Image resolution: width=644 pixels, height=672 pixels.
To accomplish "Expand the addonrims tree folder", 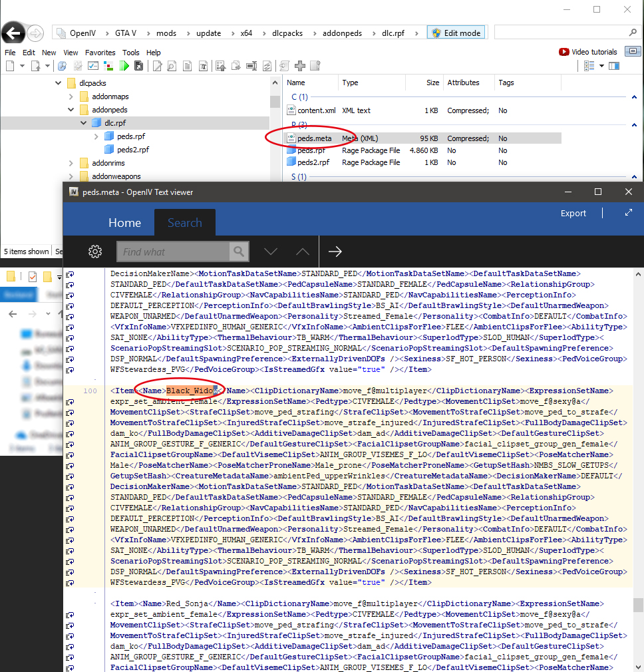I will (x=71, y=163).
